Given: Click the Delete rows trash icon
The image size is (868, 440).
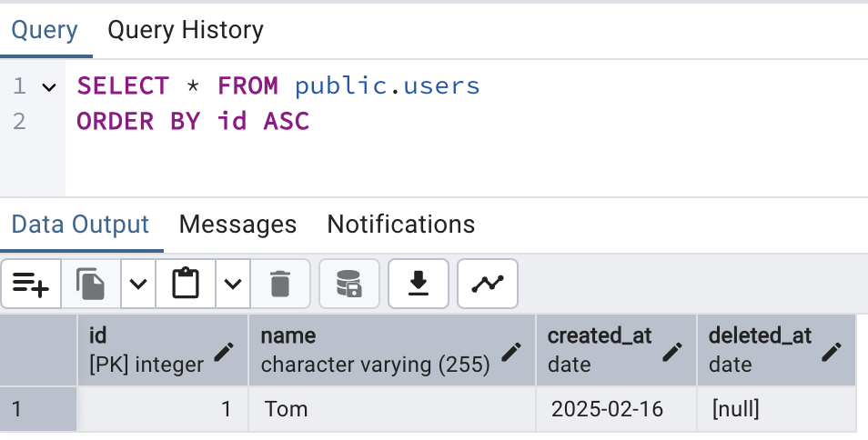Looking at the screenshot, I should 280,285.
